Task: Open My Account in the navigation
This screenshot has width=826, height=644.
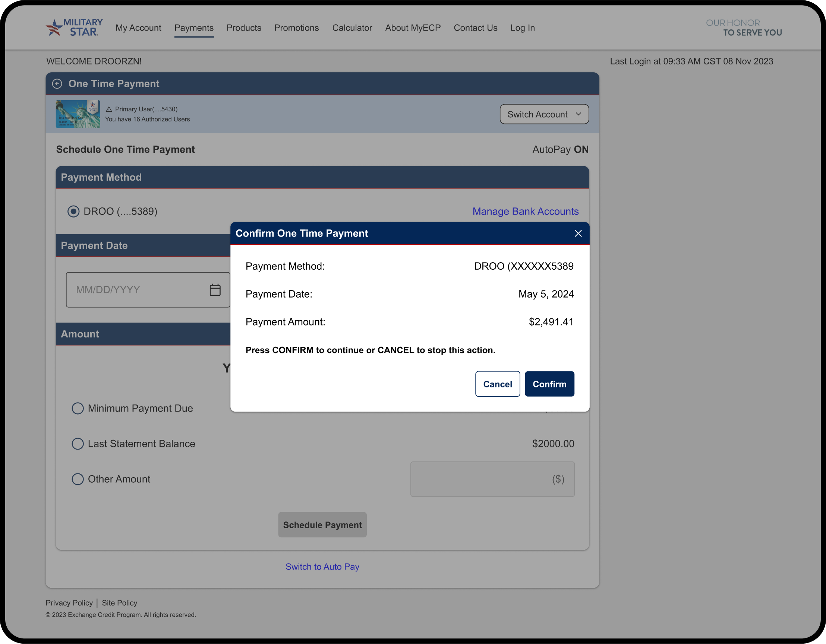Action: [x=138, y=28]
